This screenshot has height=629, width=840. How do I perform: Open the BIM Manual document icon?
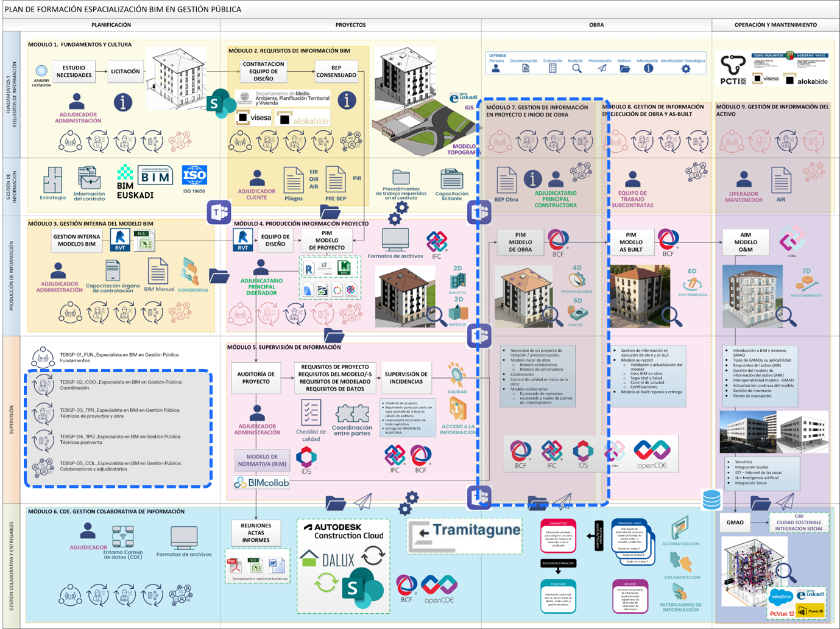[x=158, y=271]
